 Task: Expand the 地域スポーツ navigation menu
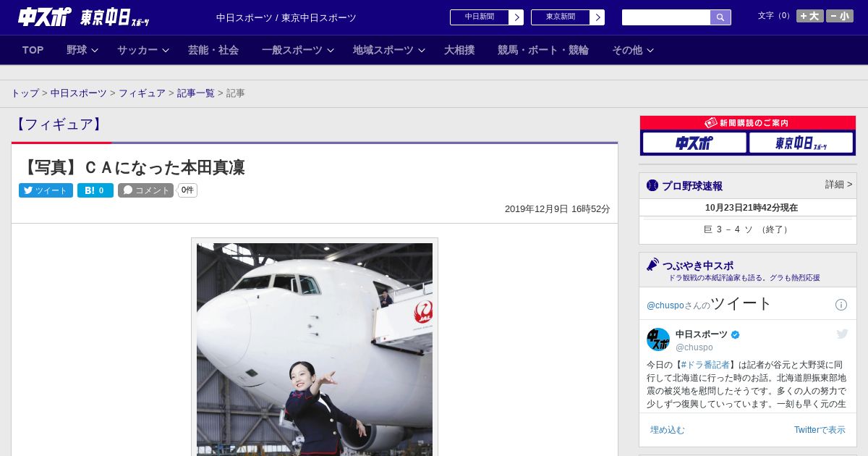pyautogui.click(x=389, y=50)
